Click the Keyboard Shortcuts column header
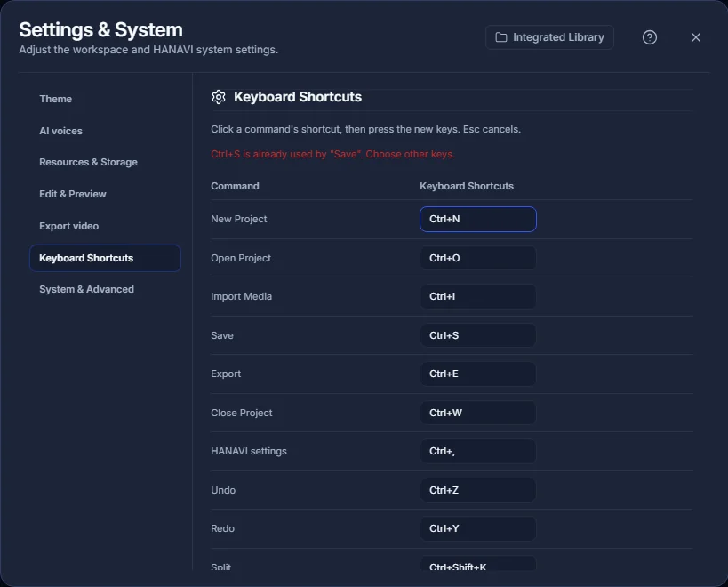This screenshot has width=728, height=587. click(x=467, y=186)
